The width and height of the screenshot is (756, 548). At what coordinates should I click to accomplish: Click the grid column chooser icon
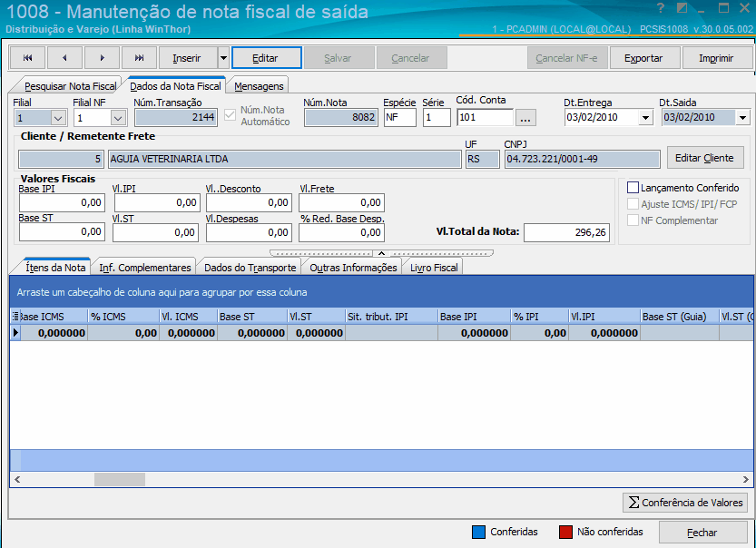(15, 316)
